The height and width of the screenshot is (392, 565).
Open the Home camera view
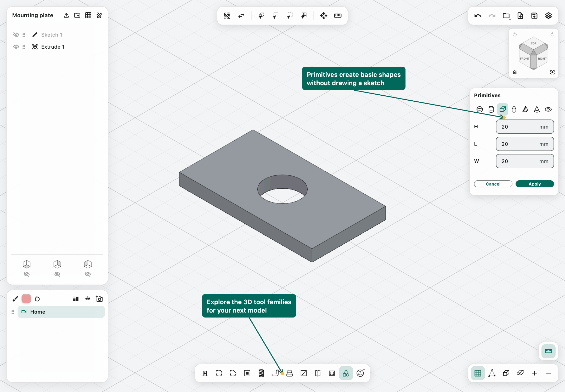(61, 312)
